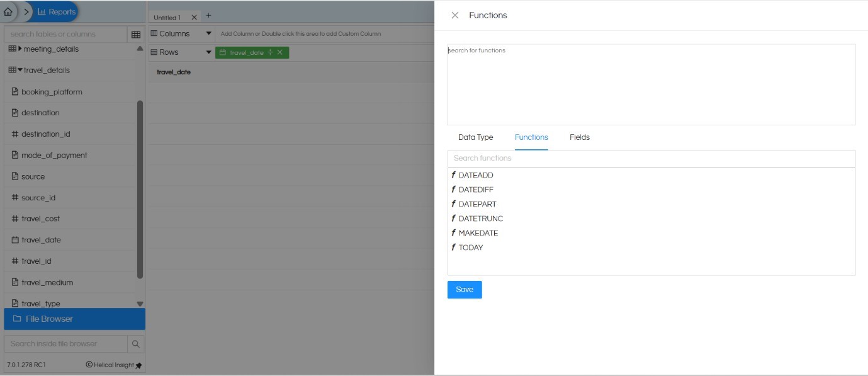The width and height of the screenshot is (868, 376).
Task: Click the Search functions input
Action: click(651, 159)
